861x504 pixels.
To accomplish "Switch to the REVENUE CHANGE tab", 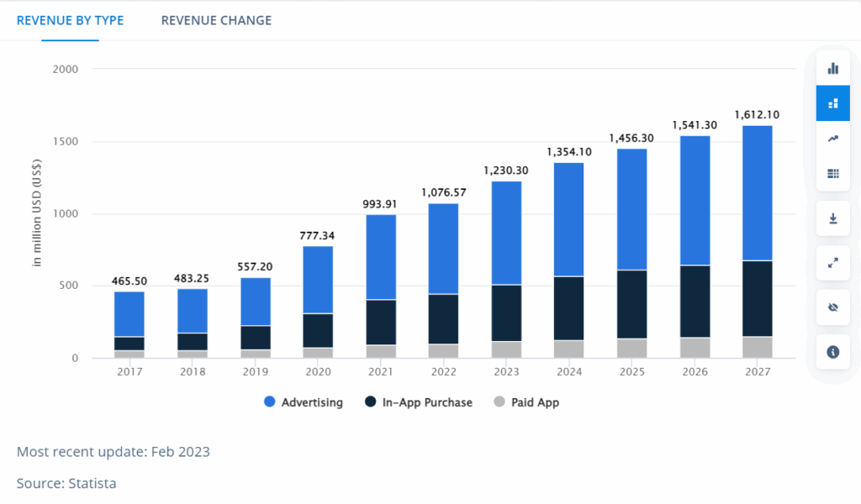I will (x=216, y=19).
